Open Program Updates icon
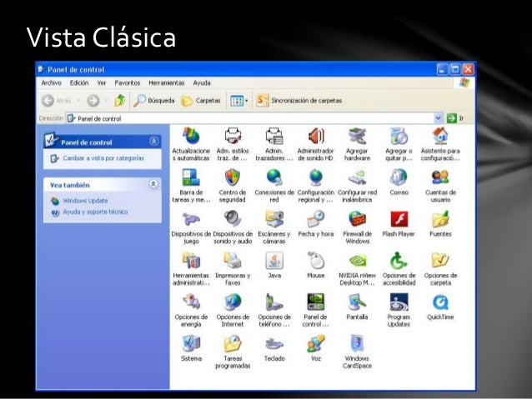 [399, 302]
